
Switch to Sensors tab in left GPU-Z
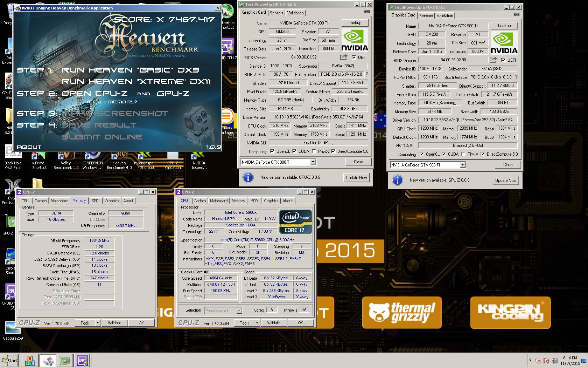click(276, 13)
